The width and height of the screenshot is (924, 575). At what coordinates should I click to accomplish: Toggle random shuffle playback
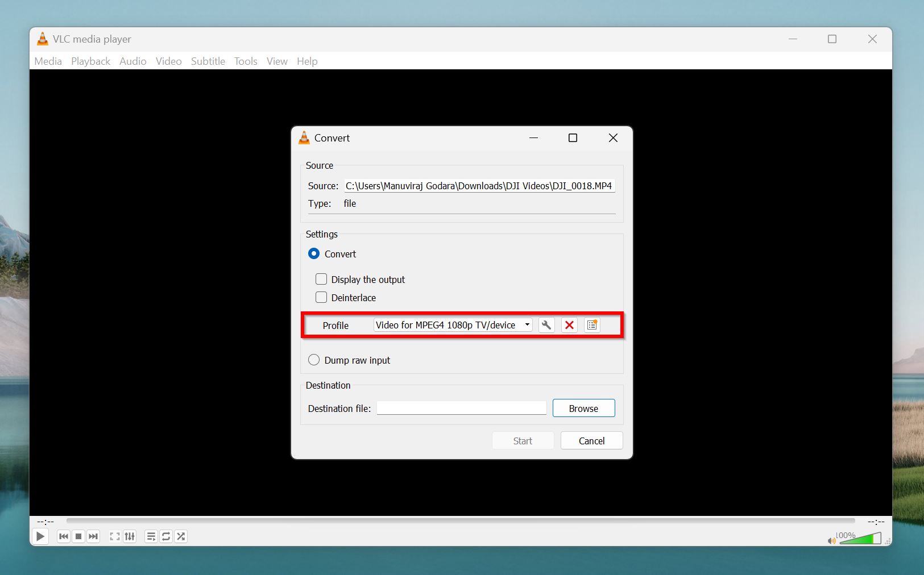[181, 536]
